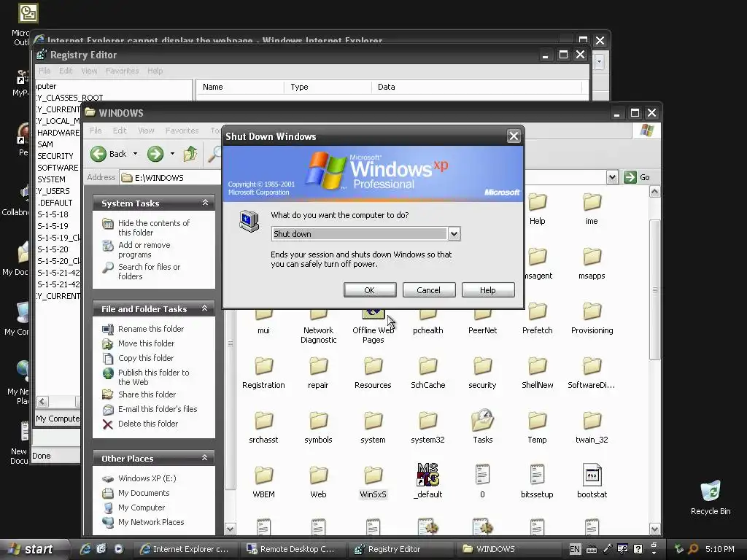The width and height of the screenshot is (747, 560).
Task: Go up one folder level icon
Action: 190,154
